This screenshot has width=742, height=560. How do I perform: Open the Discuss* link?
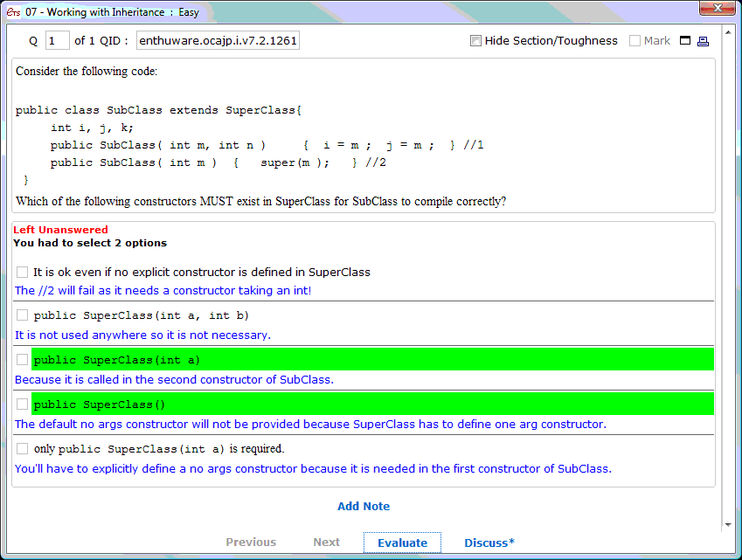(489, 543)
